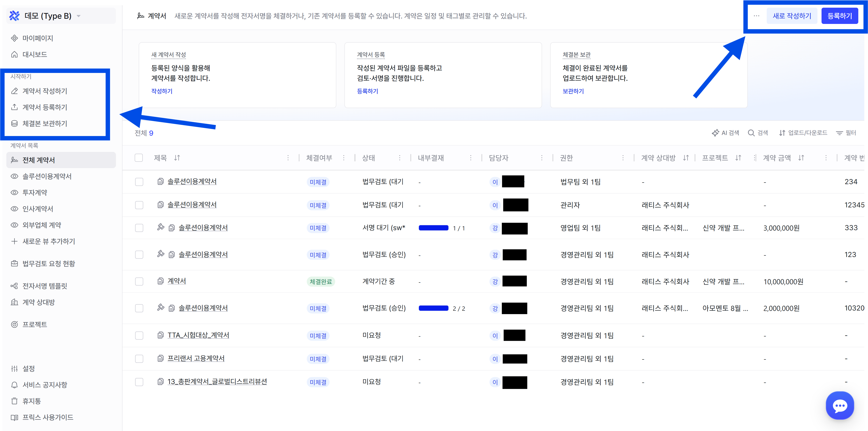
Task: Click the pencil icon for 계약서 작성하기
Action: click(14, 91)
